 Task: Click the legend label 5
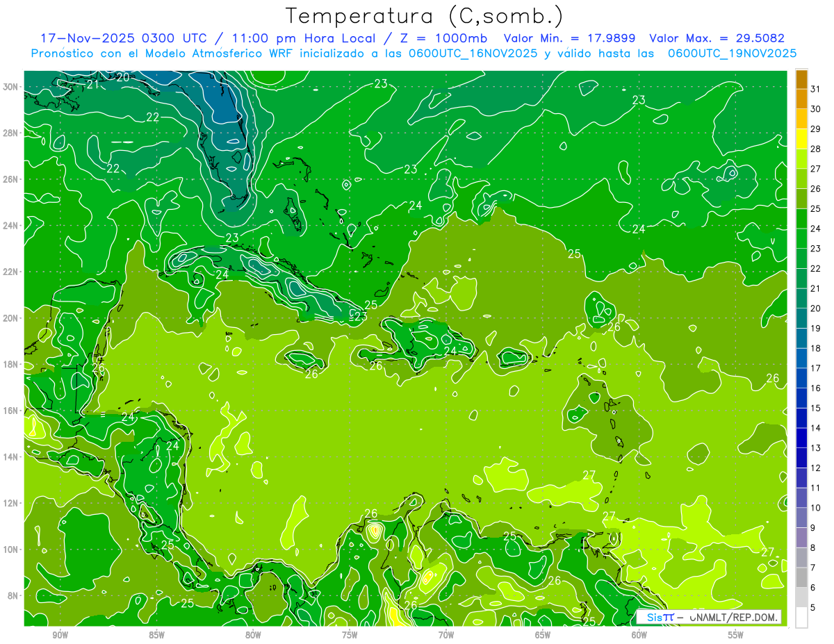coord(814,608)
